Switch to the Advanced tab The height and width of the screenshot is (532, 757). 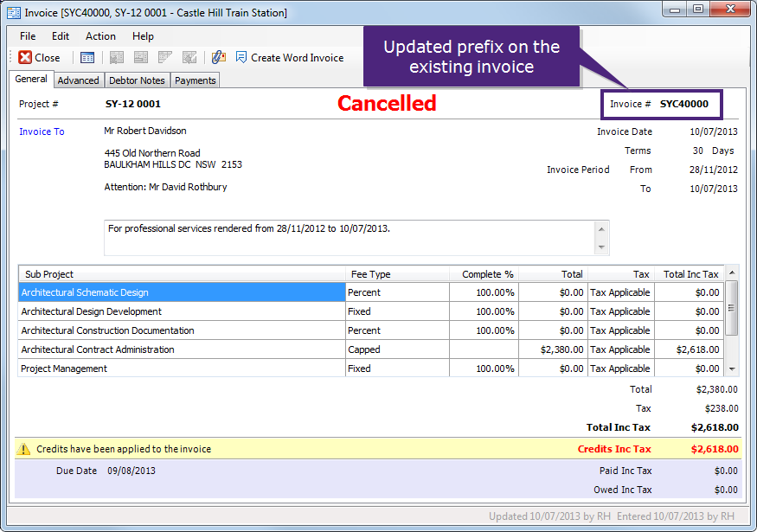[x=78, y=80]
